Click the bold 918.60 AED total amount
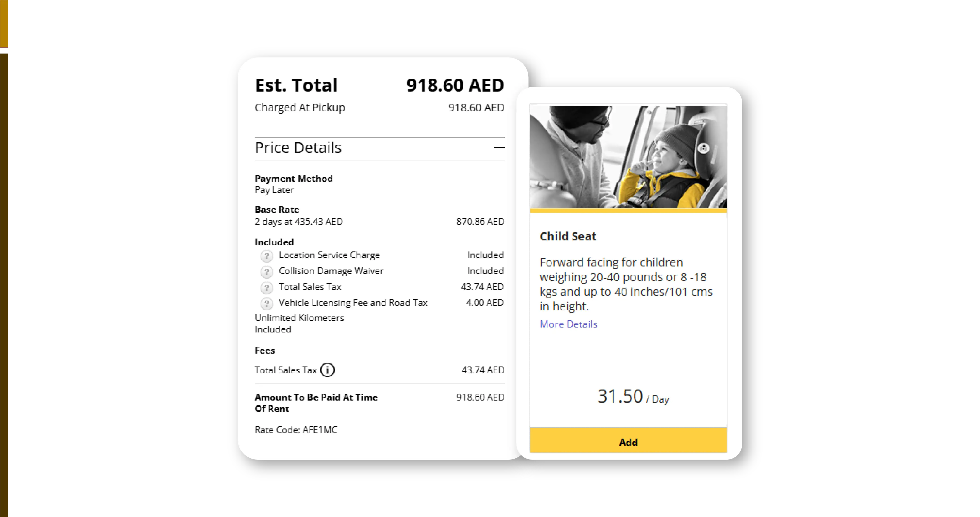 tap(455, 85)
